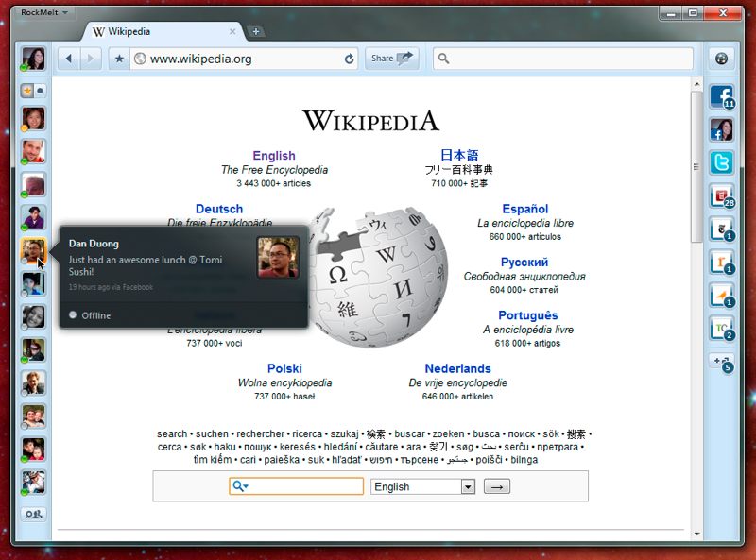Screen dimensions: 756x560
Task: Click the www.wikipedia.org address field
Action: point(244,59)
